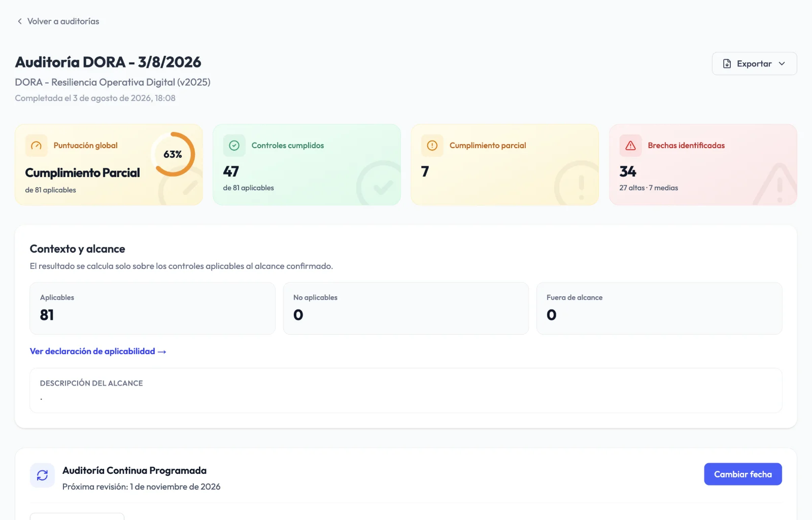Open Ver declaración de aplicabilidad link

(x=98, y=351)
